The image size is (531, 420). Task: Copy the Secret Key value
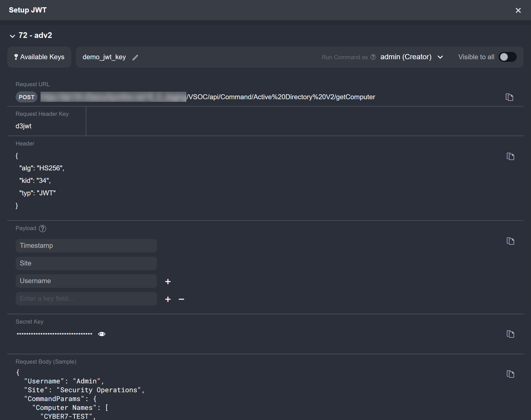click(x=510, y=334)
